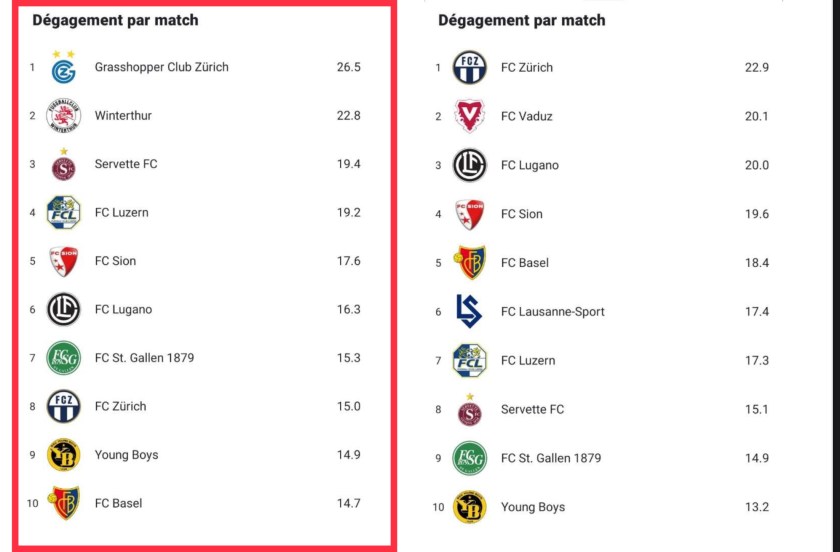Click the FC Lausanne-Sport logo
Image resolution: width=840 pixels, height=552 pixels.
pos(469,311)
